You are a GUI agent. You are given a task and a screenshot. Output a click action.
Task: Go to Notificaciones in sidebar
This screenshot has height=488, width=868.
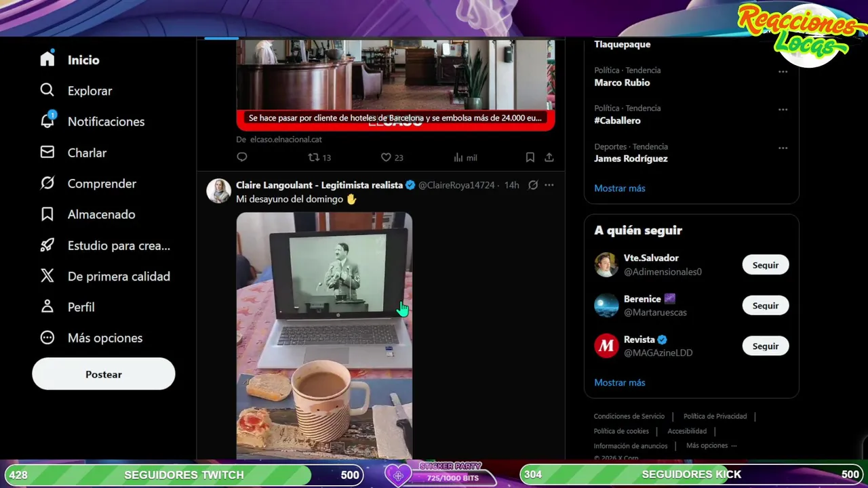[x=106, y=121]
